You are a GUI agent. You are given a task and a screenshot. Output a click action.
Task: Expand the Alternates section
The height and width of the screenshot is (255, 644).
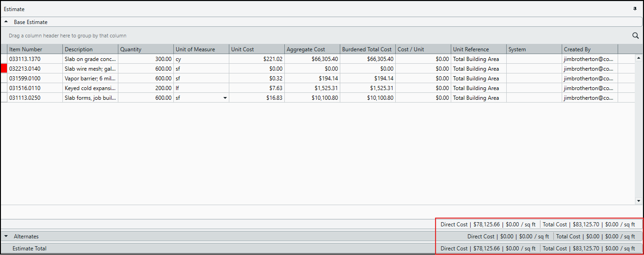[6, 236]
